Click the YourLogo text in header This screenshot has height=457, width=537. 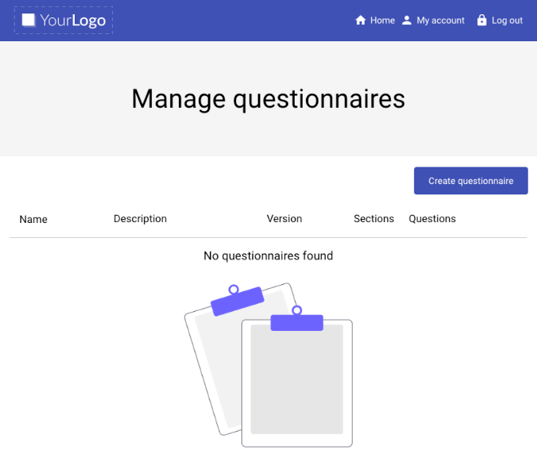73,21
